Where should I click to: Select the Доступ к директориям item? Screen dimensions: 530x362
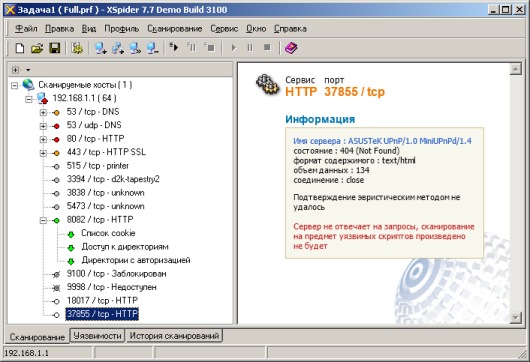coord(125,247)
